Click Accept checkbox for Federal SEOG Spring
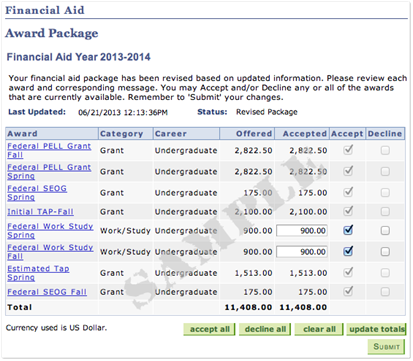Viewport: 413px width, 361px height. coord(348,192)
